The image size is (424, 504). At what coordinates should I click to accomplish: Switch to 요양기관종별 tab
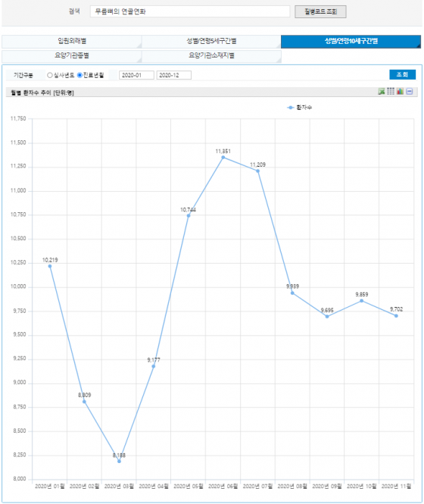point(72,56)
